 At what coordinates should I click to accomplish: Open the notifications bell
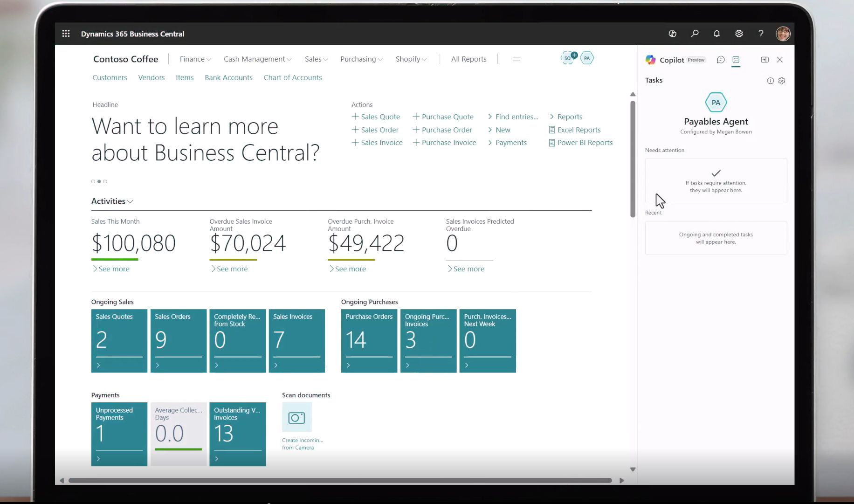click(716, 34)
